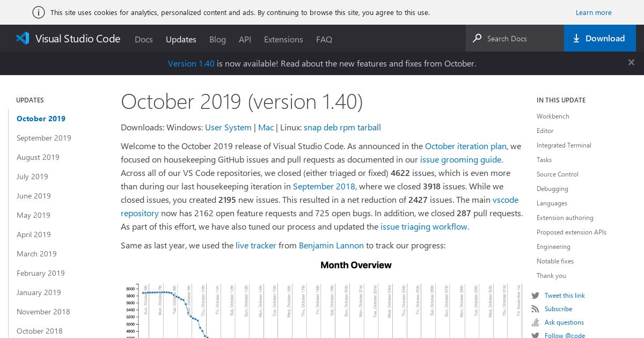Jump to the Engineering section
Image resolution: width=644 pixels, height=338 pixels.
tap(553, 247)
